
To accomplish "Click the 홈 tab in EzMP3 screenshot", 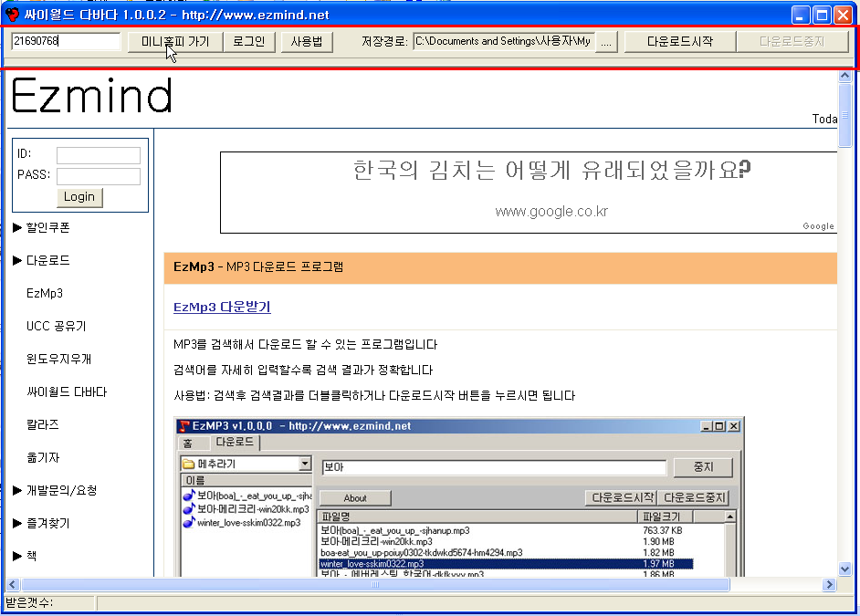I will click(x=187, y=443).
